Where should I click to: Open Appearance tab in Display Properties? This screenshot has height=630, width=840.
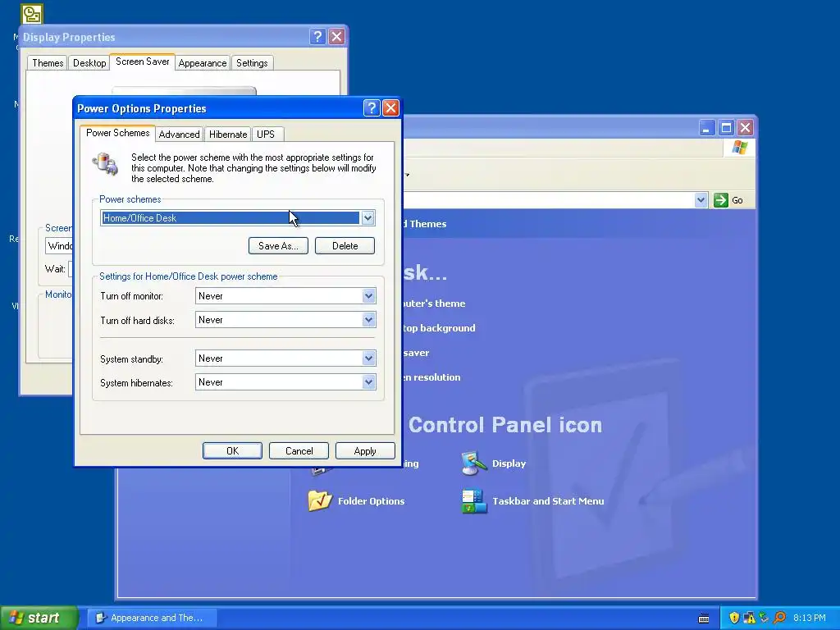point(203,63)
